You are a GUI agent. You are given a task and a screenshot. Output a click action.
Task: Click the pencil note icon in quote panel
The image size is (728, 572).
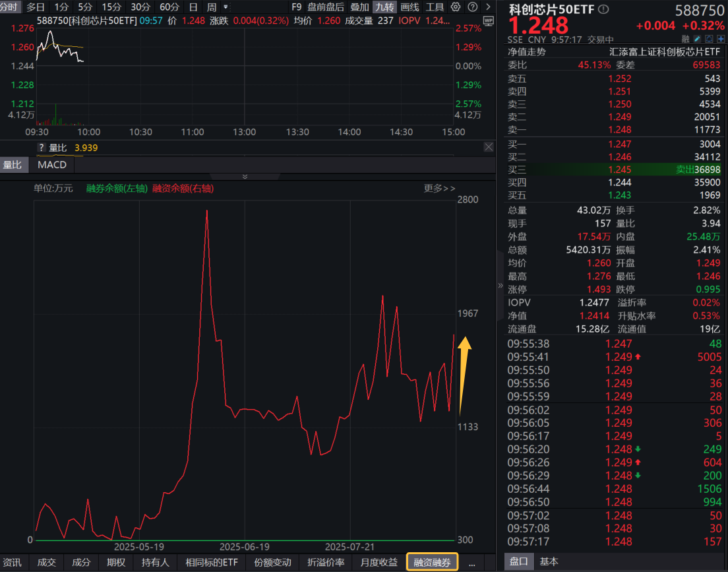(x=696, y=39)
